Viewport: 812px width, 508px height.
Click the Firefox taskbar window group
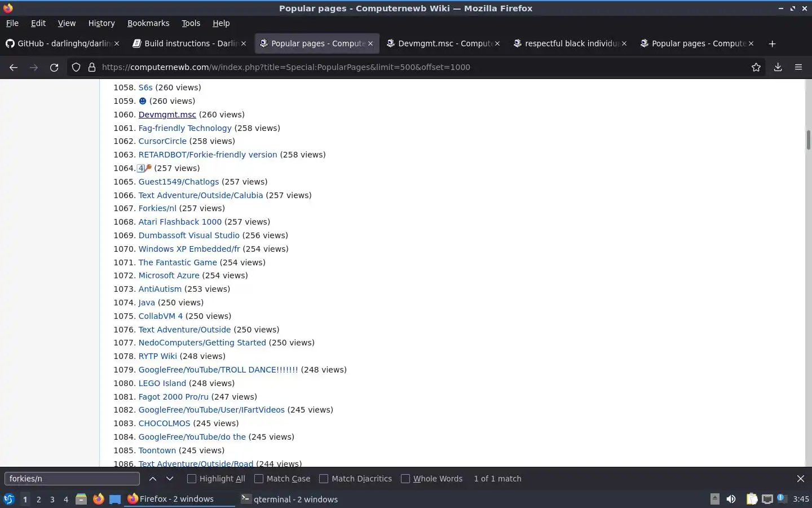click(x=179, y=499)
